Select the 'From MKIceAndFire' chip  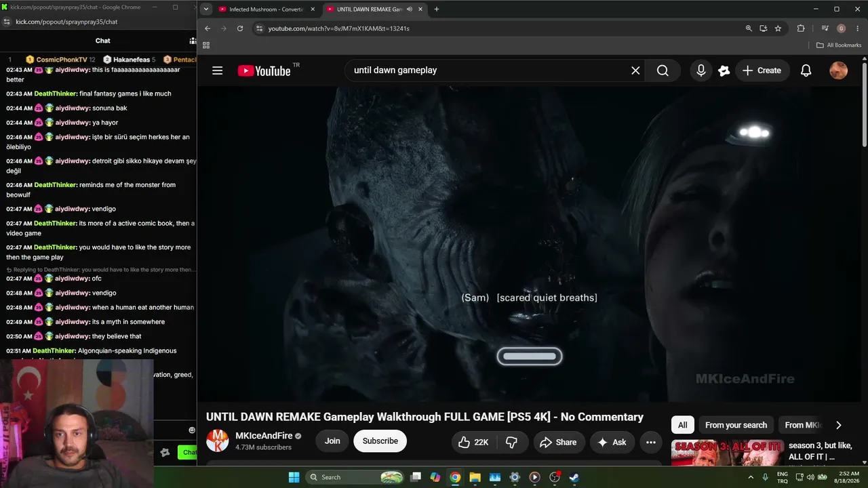click(x=802, y=425)
